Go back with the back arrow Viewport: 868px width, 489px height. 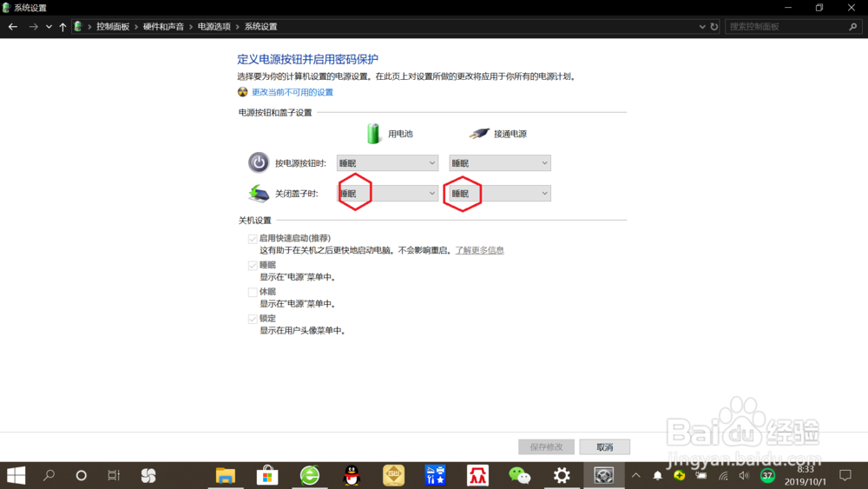pos(13,27)
